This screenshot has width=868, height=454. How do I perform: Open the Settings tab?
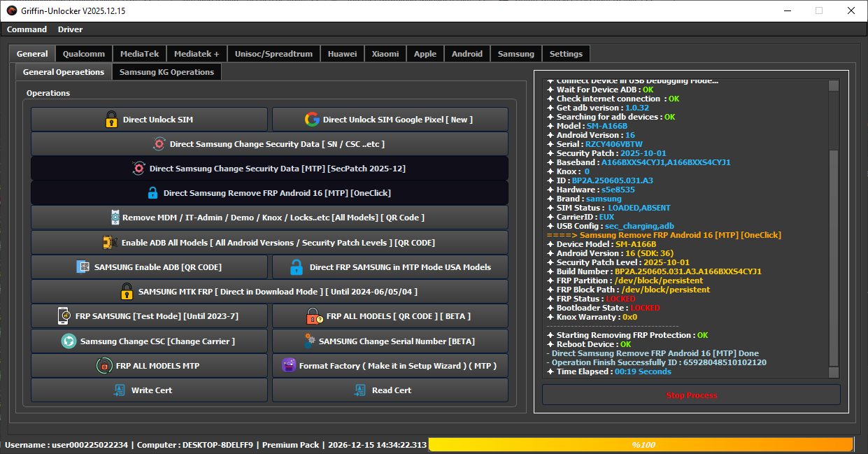pos(566,54)
